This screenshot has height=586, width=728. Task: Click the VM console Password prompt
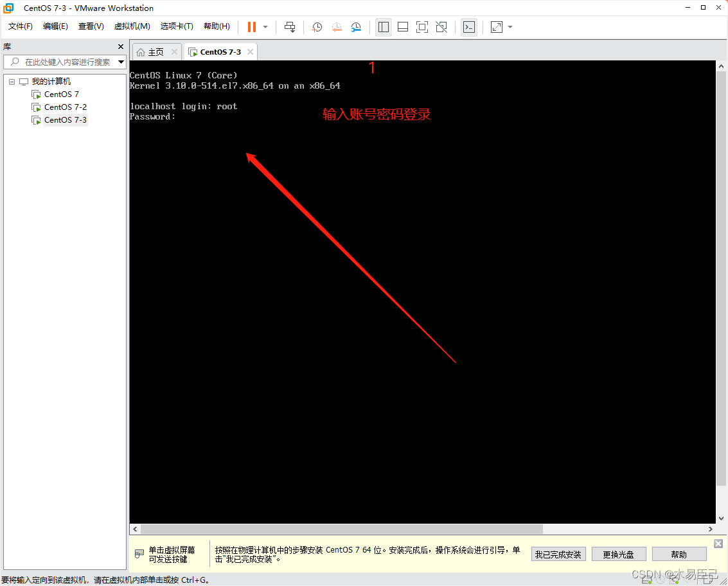click(152, 116)
